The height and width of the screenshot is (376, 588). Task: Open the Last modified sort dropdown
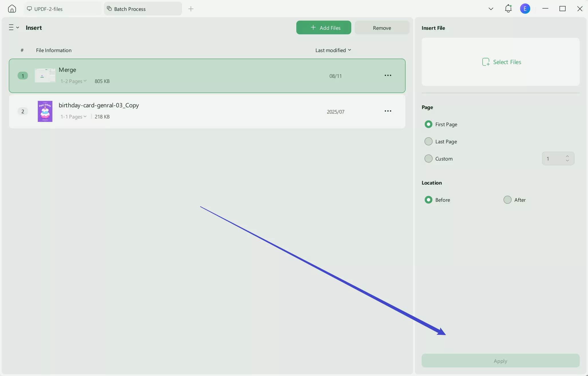[x=333, y=50]
